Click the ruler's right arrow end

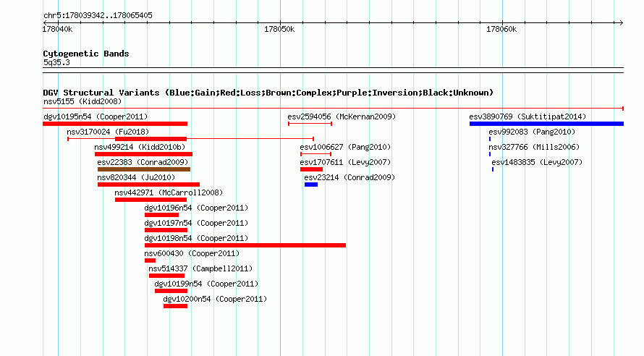pyautogui.click(x=621, y=22)
